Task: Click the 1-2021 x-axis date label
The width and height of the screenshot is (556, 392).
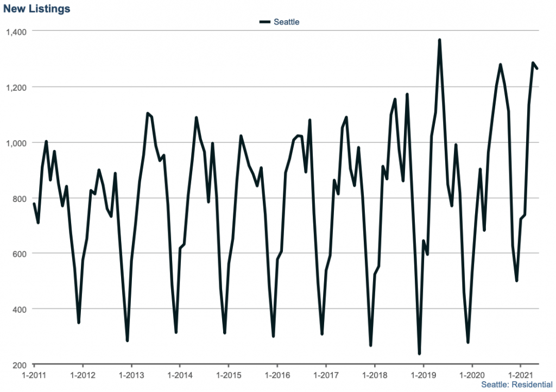Action: 520,375
